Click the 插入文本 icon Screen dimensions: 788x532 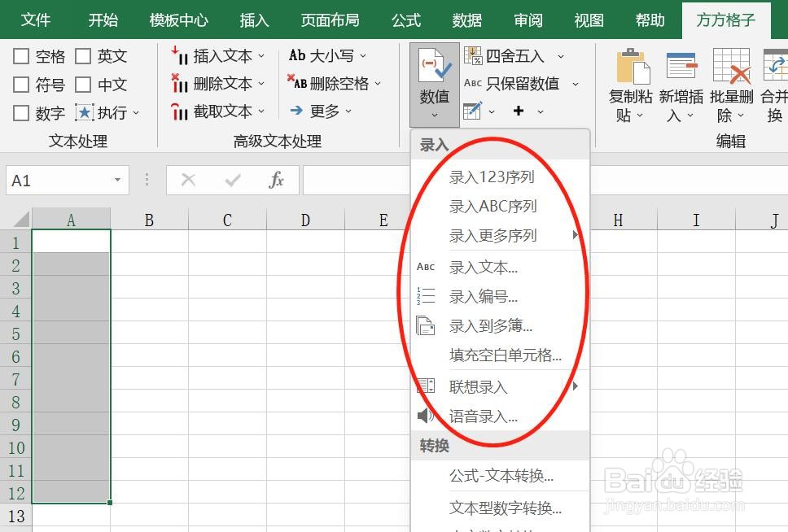click(x=179, y=55)
